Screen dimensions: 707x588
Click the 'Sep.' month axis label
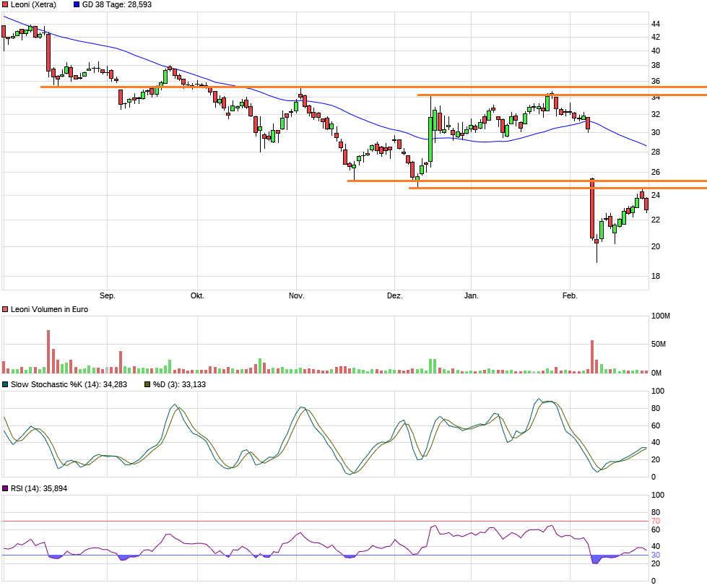coord(108,295)
